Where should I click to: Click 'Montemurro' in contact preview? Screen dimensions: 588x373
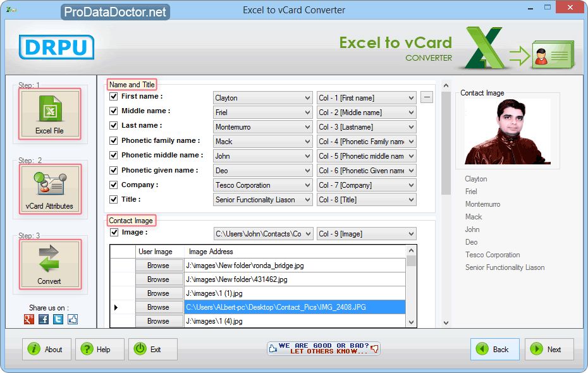[x=482, y=204]
